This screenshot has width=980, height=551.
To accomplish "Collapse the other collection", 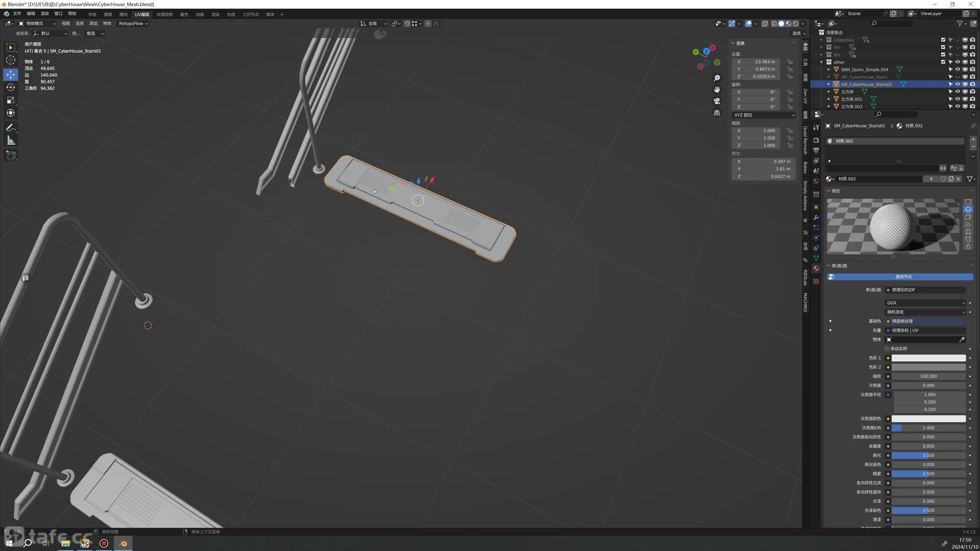I will click(822, 62).
